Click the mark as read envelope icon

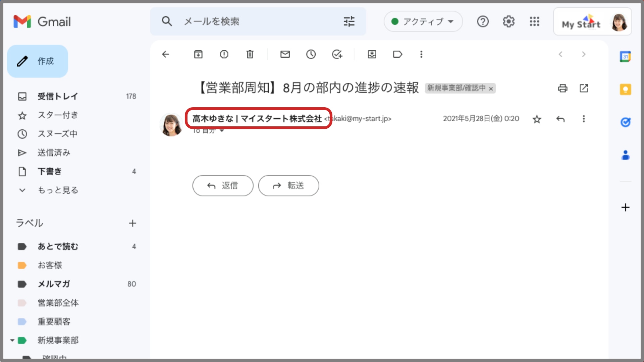[285, 54]
